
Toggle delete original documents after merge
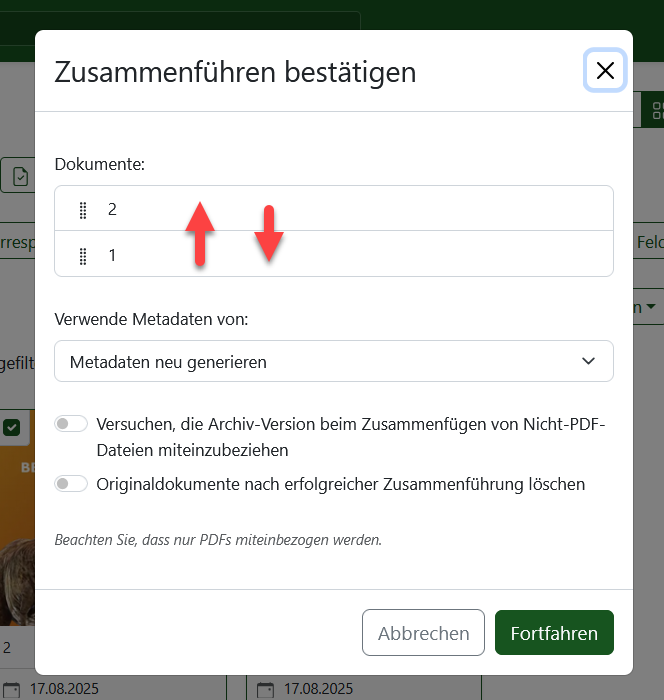coord(71,484)
